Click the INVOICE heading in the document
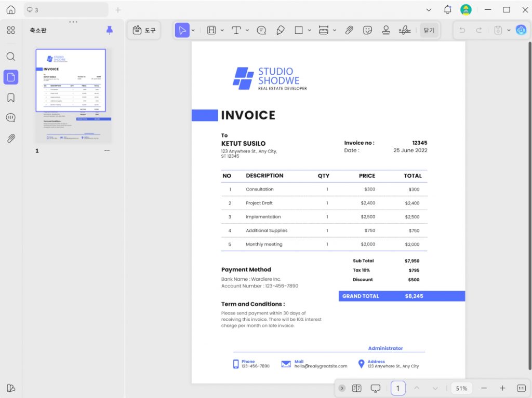532x398 pixels. 248,115
